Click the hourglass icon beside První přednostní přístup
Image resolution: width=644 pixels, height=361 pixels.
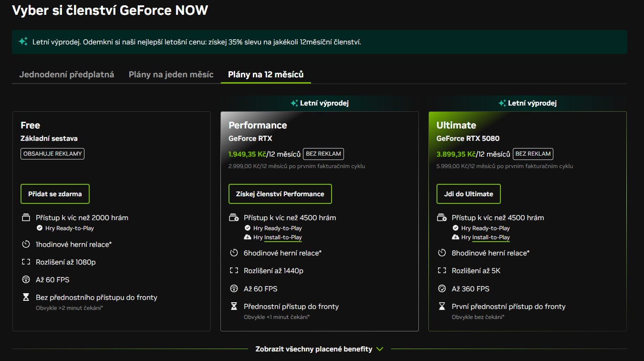442,307
